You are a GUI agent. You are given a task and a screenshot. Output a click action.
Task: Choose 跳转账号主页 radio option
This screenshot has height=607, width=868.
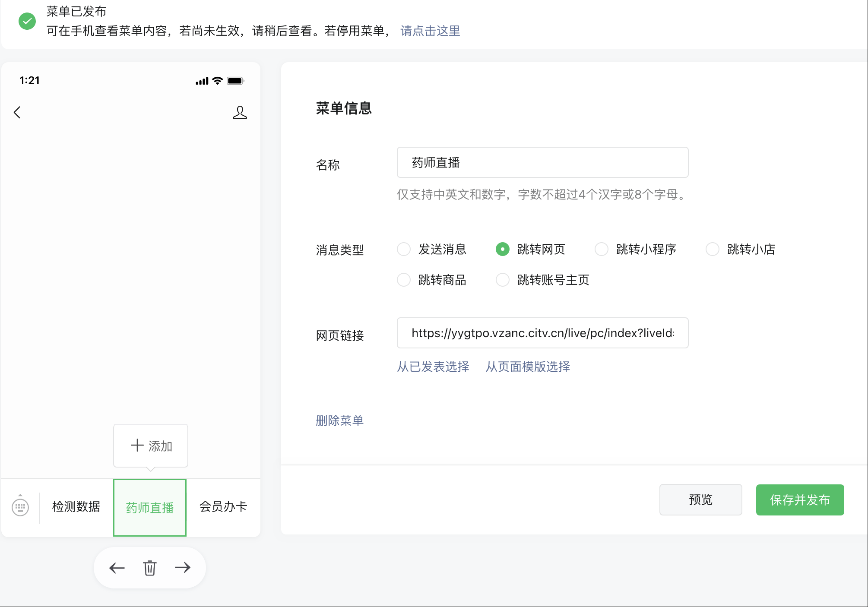[503, 280]
